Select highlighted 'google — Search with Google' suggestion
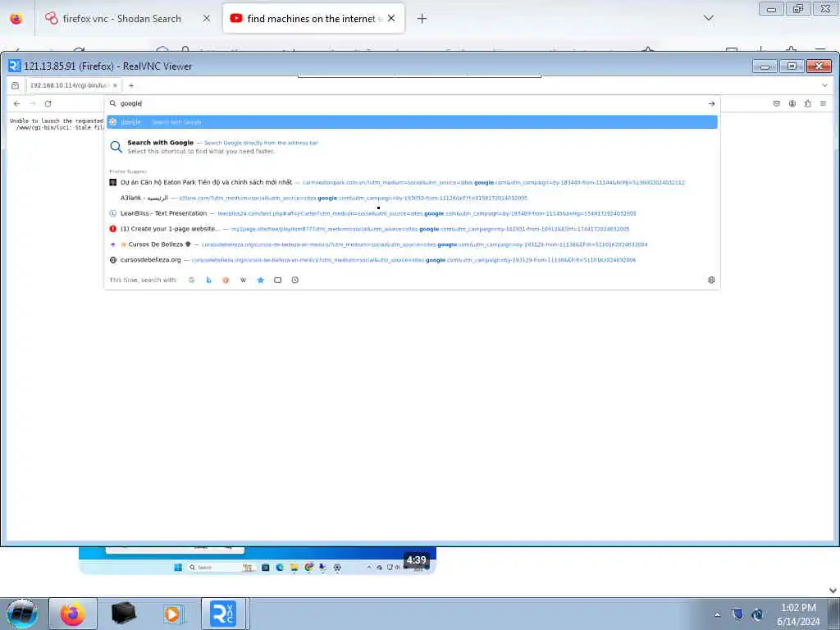Screen dimensions: 840x630 (x=412, y=122)
